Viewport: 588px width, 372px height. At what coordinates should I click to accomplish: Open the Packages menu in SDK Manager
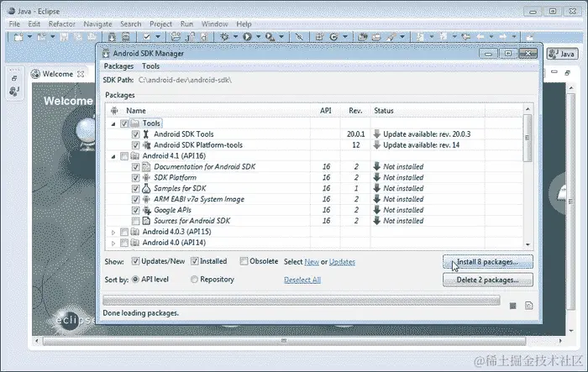point(118,66)
